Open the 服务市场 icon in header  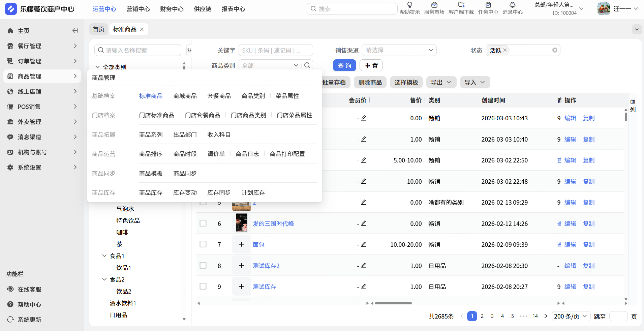[x=434, y=5]
